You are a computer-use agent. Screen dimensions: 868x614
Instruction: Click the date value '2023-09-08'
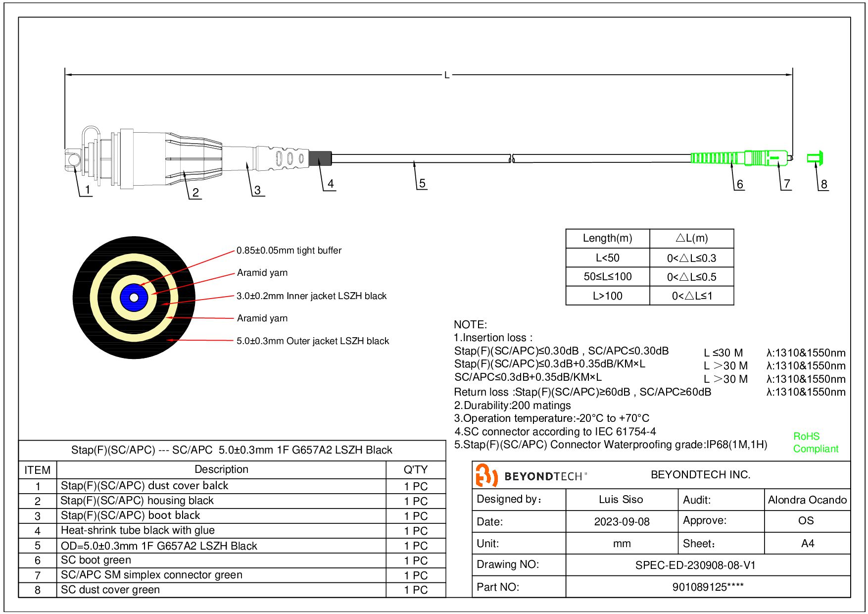622,522
